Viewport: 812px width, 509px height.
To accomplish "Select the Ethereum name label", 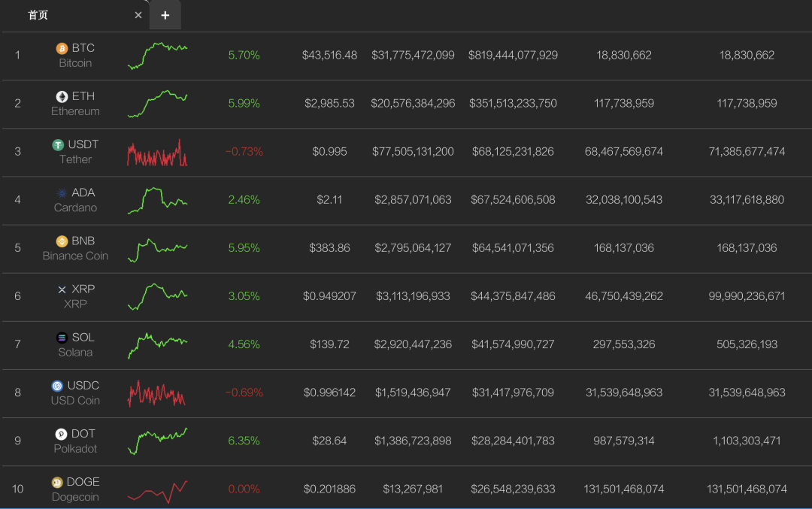I will pyautogui.click(x=75, y=111).
